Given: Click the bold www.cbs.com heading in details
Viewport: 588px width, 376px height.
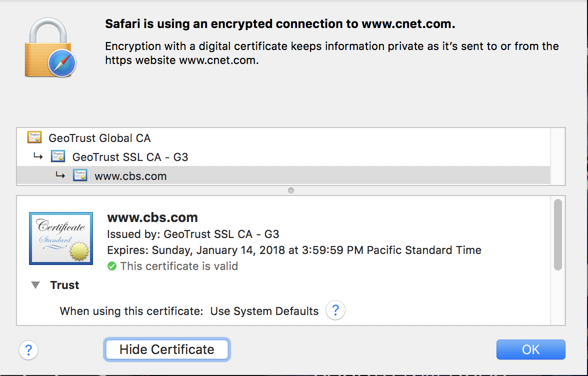Looking at the screenshot, I should 152,217.
